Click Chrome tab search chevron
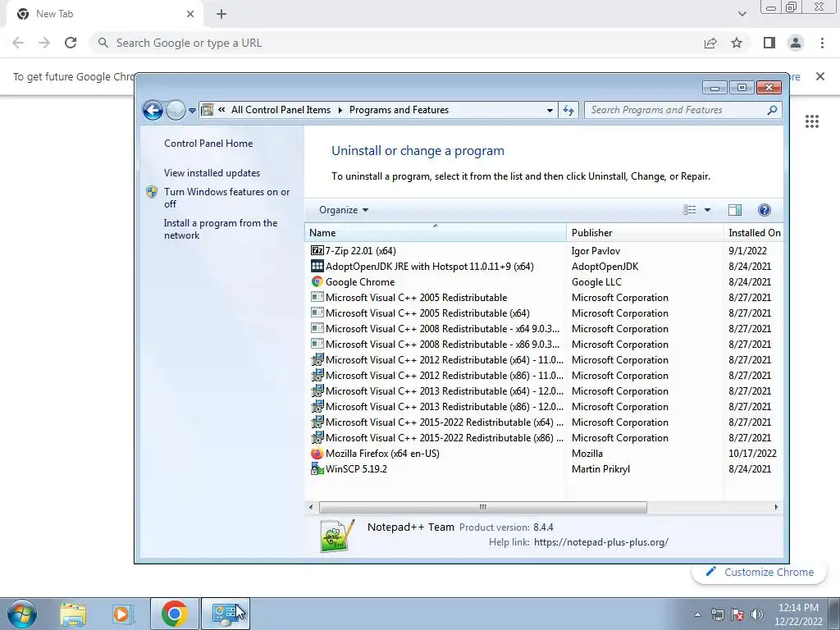 click(x=742, y=14)
